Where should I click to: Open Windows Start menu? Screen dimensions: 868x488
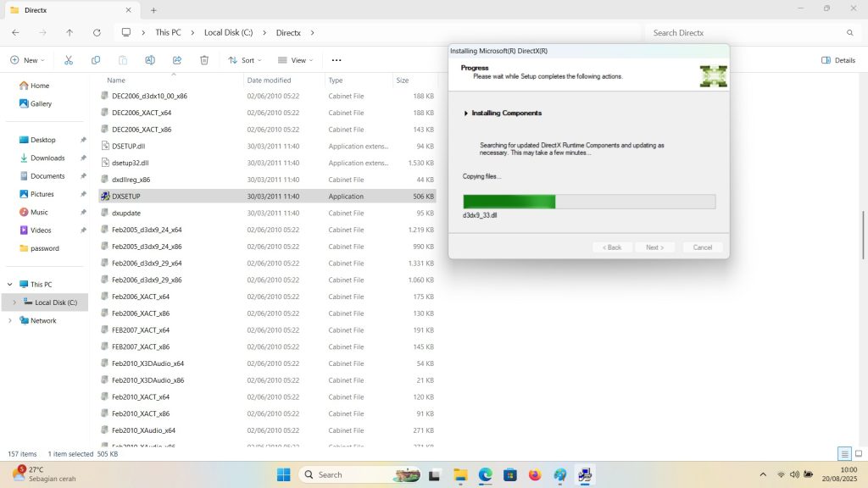point(283,474)
